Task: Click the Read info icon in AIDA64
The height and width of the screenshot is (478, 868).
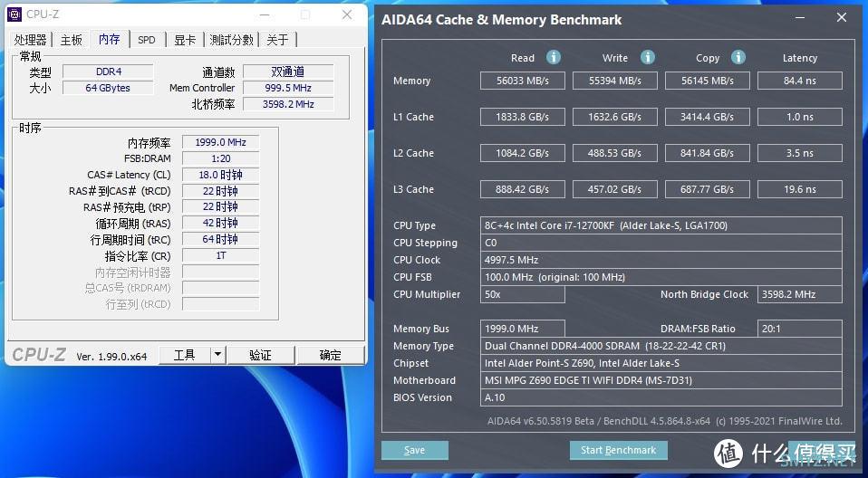Action: point(553,57)
